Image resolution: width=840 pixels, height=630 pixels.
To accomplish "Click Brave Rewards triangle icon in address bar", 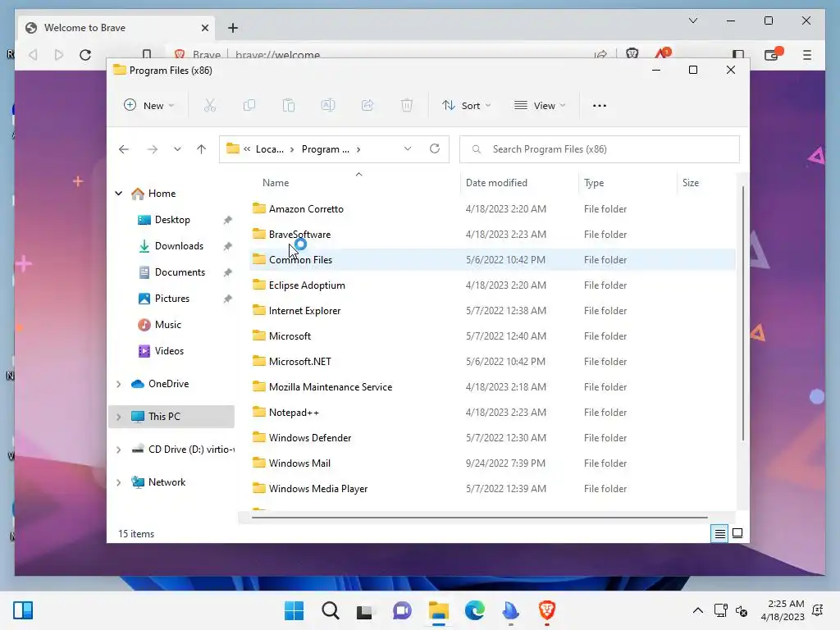I will (663, 53).
